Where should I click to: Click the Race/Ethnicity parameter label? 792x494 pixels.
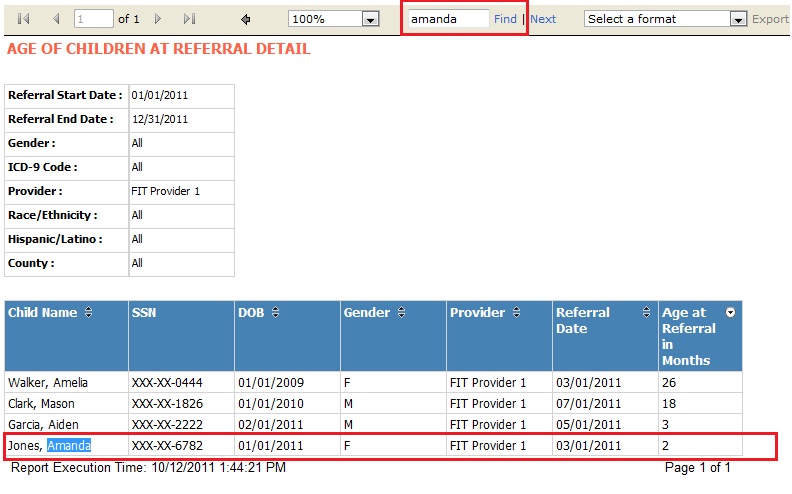[x=53, y=215]
